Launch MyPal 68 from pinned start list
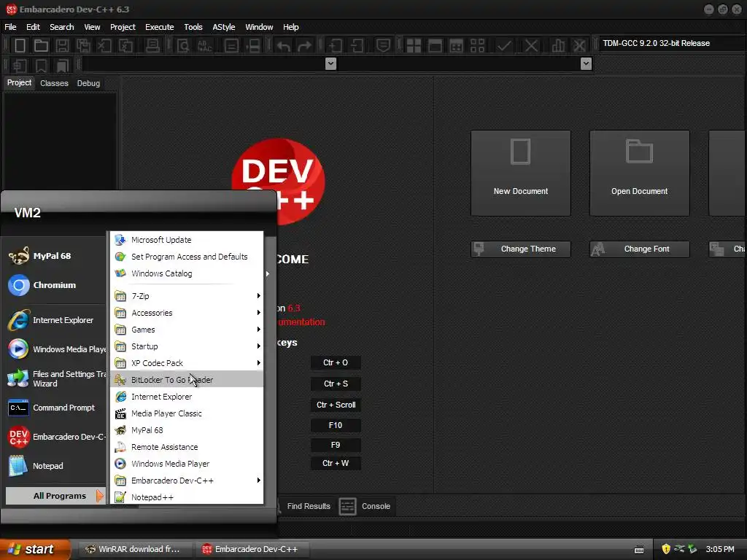 (53, 256)
